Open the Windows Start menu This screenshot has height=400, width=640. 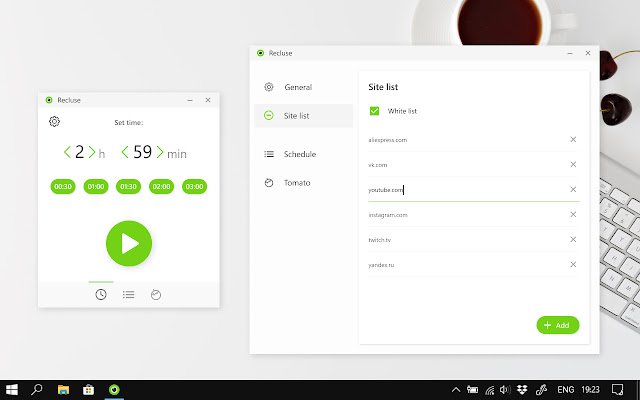pyautogui.click(x=11, y=389)
